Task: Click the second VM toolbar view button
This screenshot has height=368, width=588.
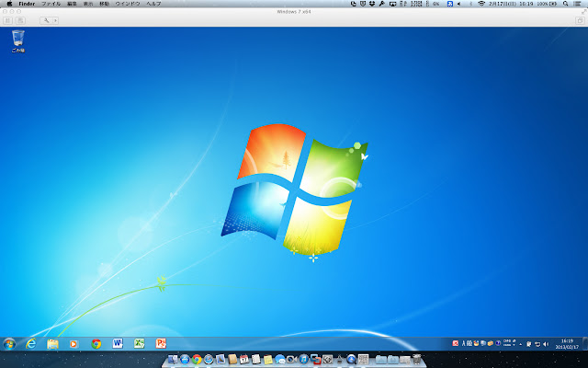Action: [x=20, y=20]
